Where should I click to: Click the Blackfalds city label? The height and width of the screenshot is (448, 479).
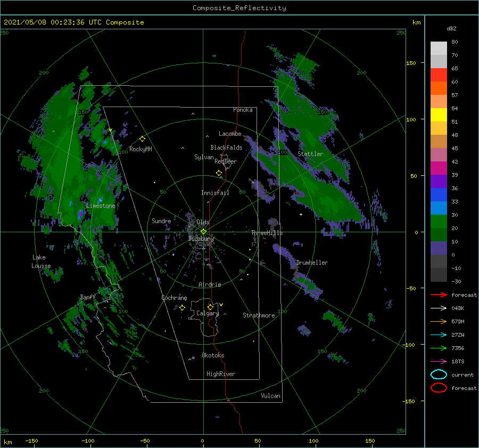click(x=226, y=148)
